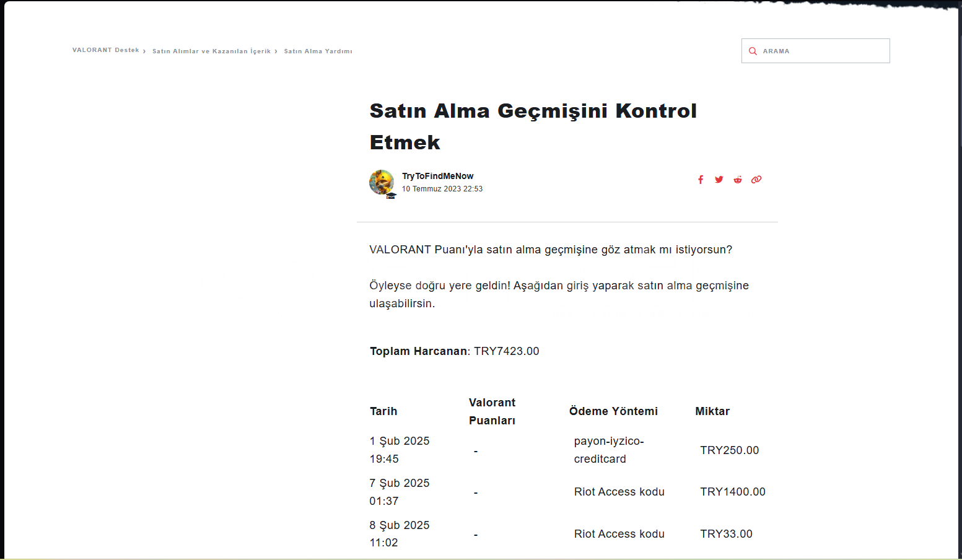Click the 'Toplam Harcanan' label

tap(419, 351)
